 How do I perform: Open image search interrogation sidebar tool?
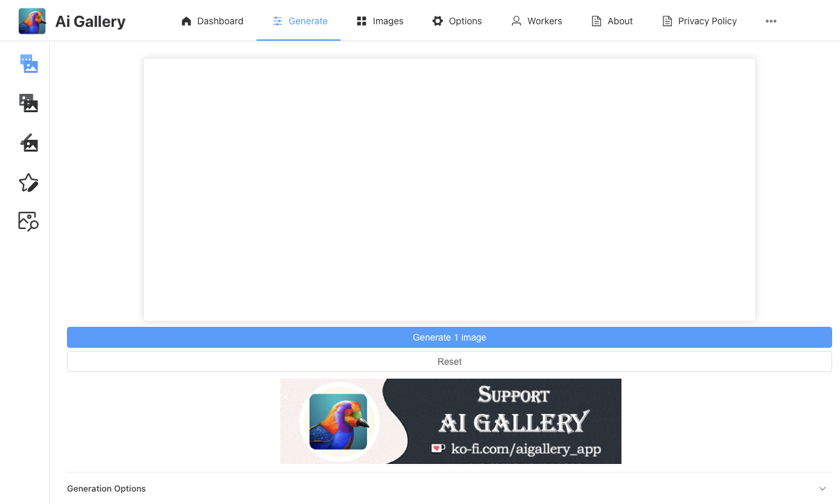click(x=29, y=222)
